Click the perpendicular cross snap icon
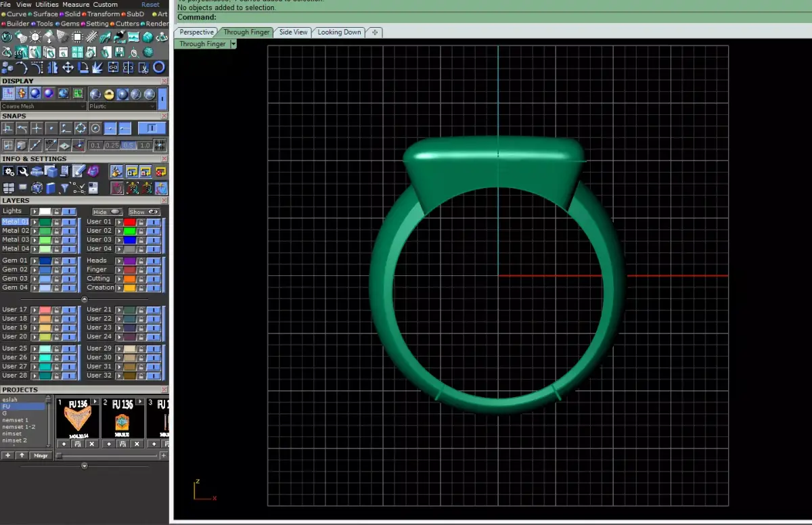This screenshot has width=812, height=525. 37,129
